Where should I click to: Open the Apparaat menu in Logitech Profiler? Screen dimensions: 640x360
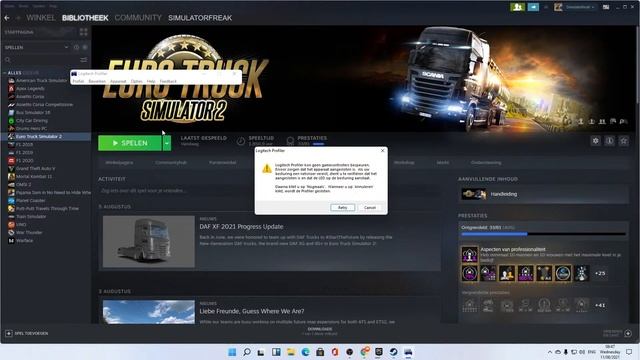click(x=118, y=81)
